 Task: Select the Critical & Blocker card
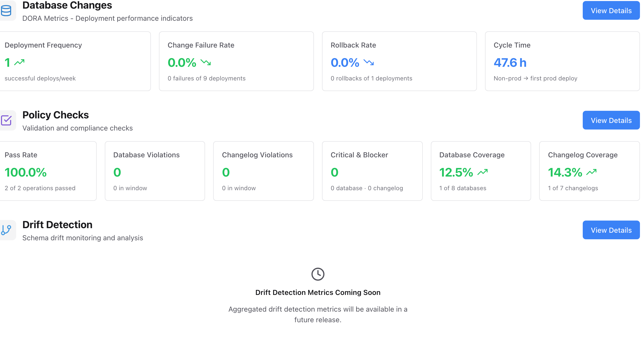click(x=372, y=171)
